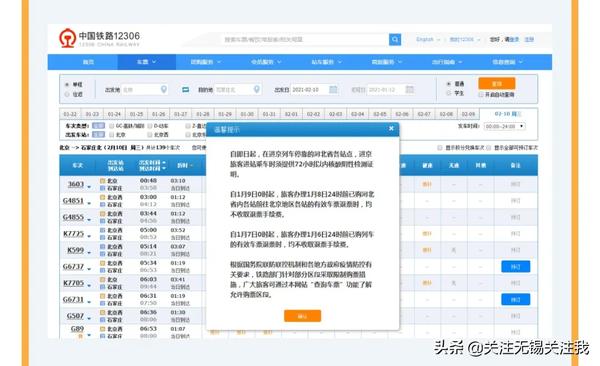Click the location pin in departure field
The width and height of the screenshot is (600, 366).
point(164,89)
